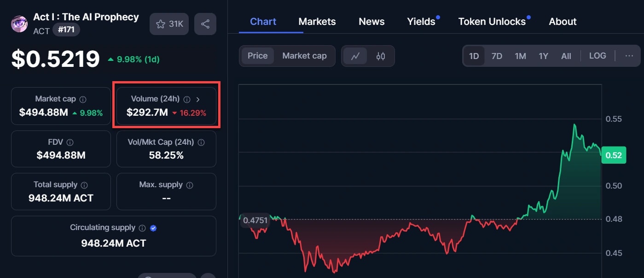Click the #171 rank badge

coord(66,30)
